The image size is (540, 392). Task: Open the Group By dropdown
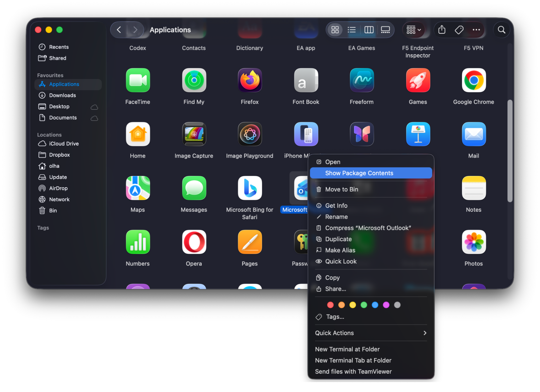(x=414, y=30)
